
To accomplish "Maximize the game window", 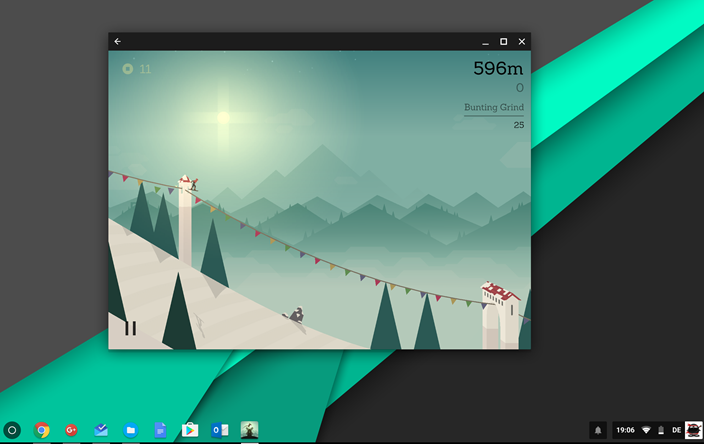I will click(x=504, y=41).
